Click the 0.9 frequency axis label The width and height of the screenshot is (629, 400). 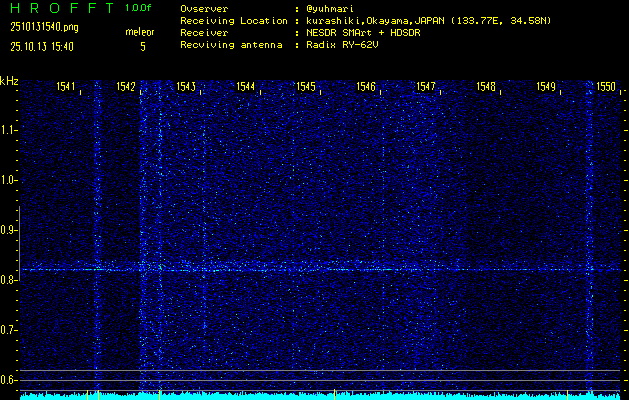pos(9,230)
